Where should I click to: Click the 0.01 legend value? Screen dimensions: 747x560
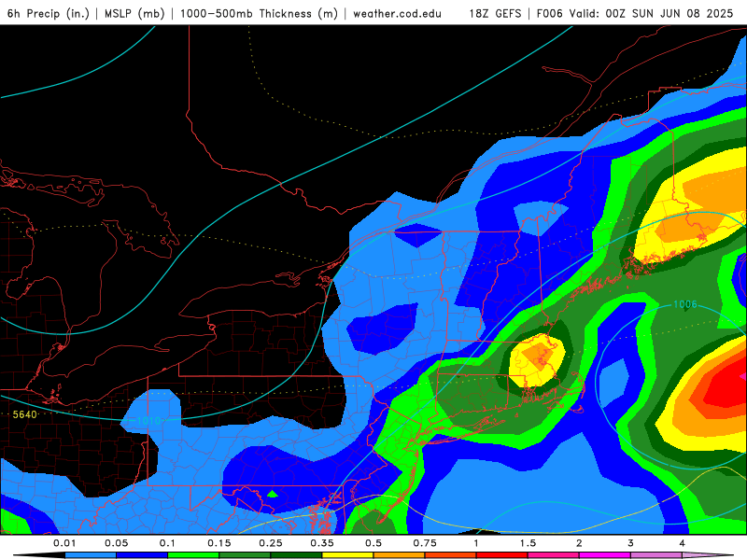64,543
